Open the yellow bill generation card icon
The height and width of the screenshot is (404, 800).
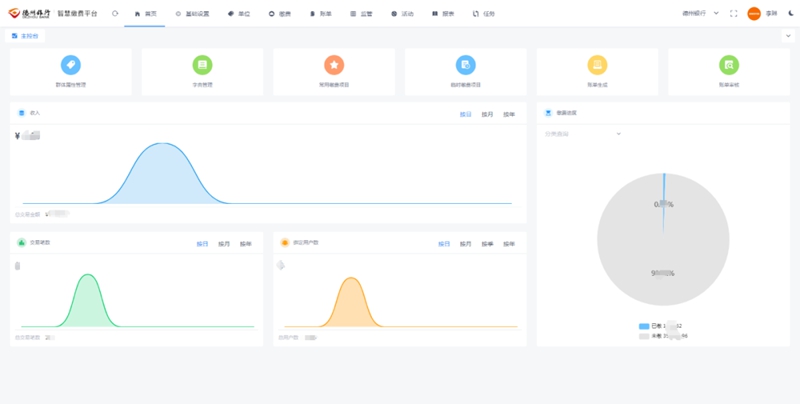pos(597,65)
